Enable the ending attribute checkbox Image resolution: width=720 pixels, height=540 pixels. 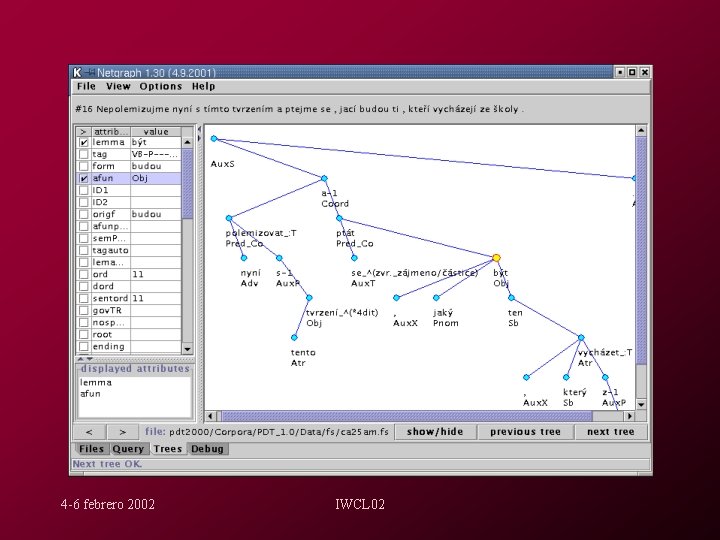click(84, 346)
